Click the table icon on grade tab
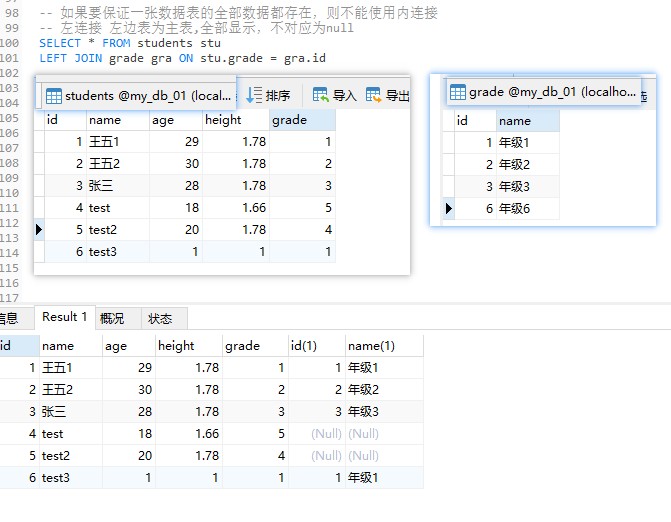Viewport: 671px width, 522px height. click(x=457, y=92)
